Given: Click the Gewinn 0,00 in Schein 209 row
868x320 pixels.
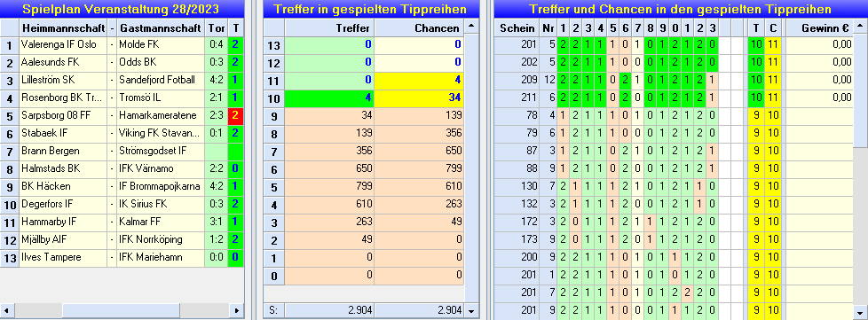Looking at the screenshot, I should click(x=819, y=81).
